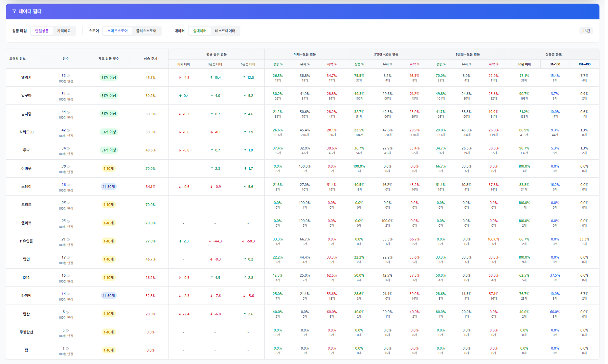Click the 5일전 대비 sub-header
Screen dimensions: 608x364
(248, 64)
